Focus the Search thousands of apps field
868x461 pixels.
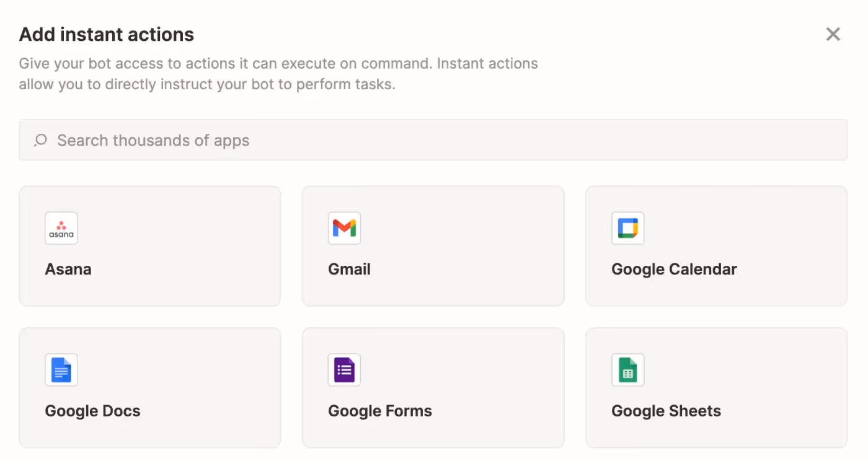click(x=433, y=140)
